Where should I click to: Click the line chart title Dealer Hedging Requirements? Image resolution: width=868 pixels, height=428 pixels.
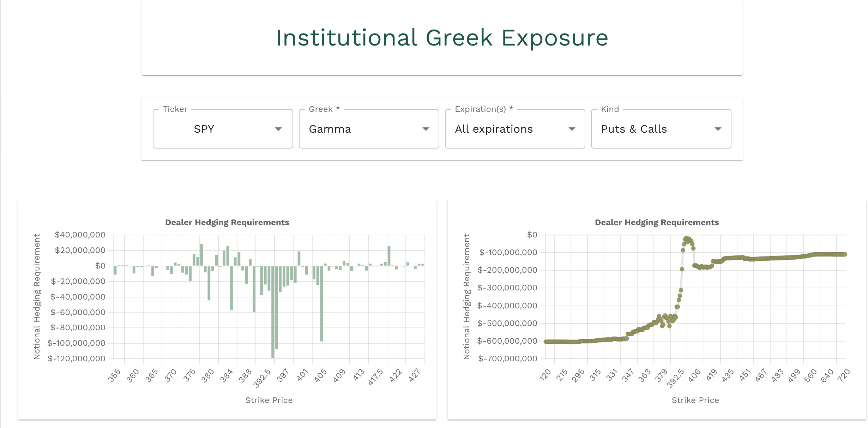[657, 222]
